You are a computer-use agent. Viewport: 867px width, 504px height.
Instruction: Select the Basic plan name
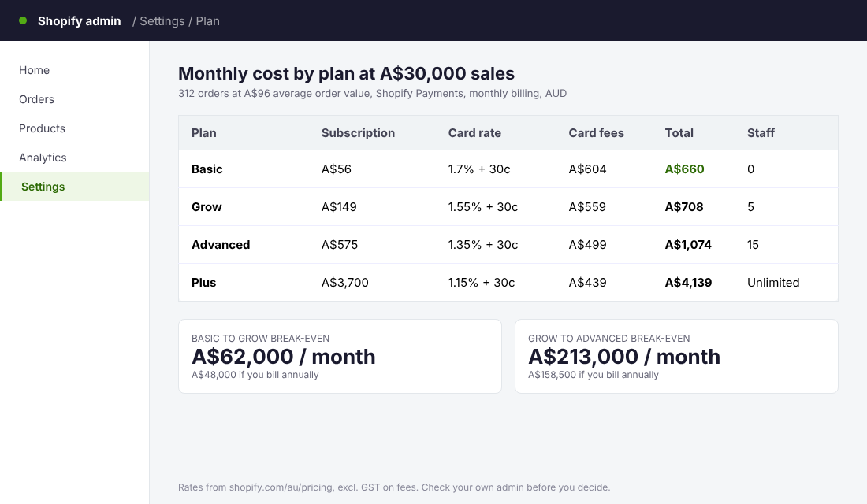pyautogui.click(x=207, y=169)
